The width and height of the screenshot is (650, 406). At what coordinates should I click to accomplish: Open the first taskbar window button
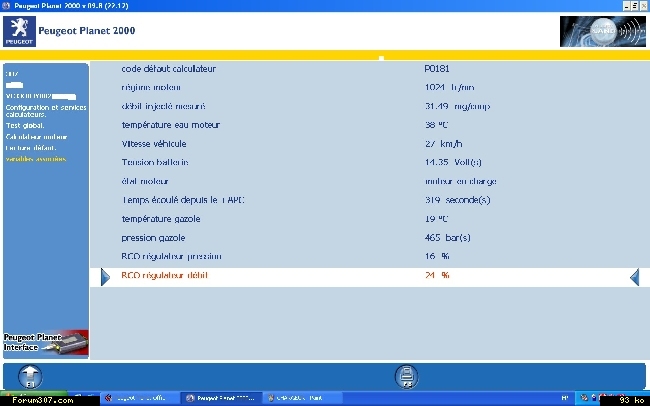(x=140, y=398)
